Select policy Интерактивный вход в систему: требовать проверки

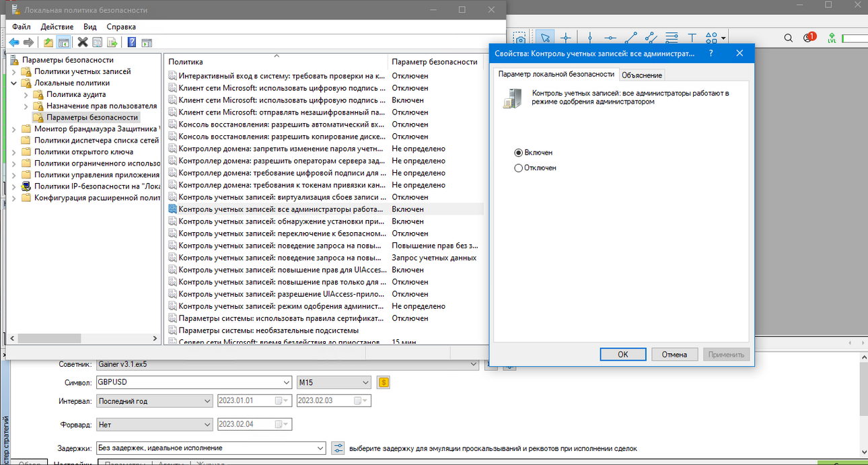(x=282, y=76)
